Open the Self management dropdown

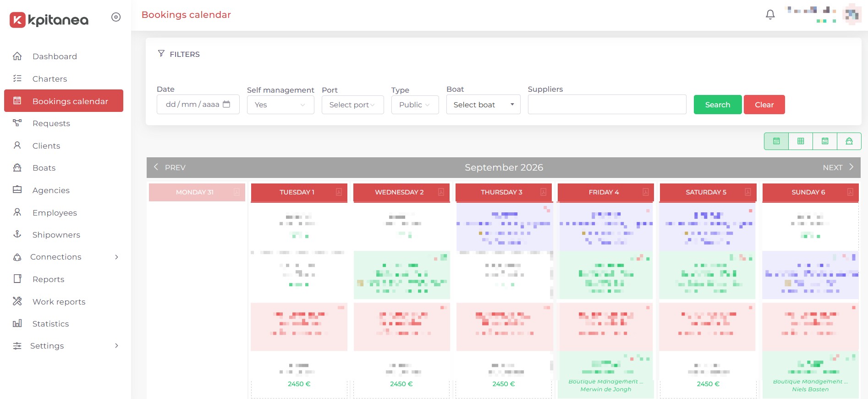pos(280,105)
